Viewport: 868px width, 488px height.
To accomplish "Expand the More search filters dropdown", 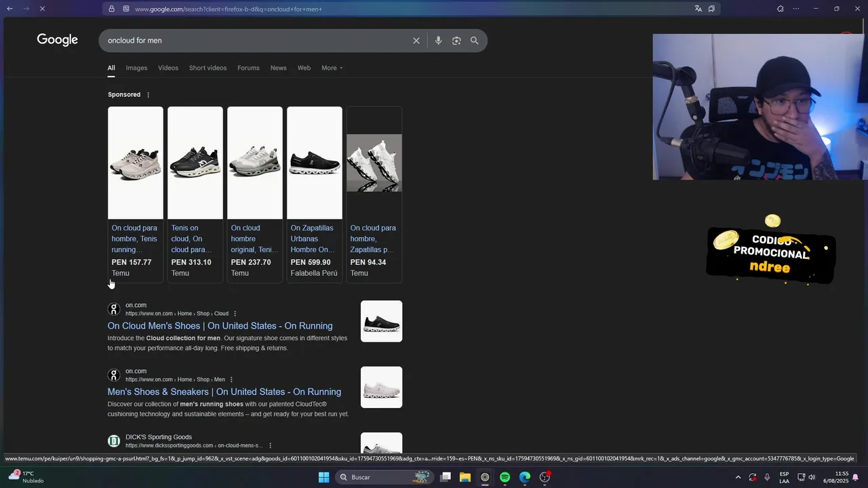I will tap(332, 68).
